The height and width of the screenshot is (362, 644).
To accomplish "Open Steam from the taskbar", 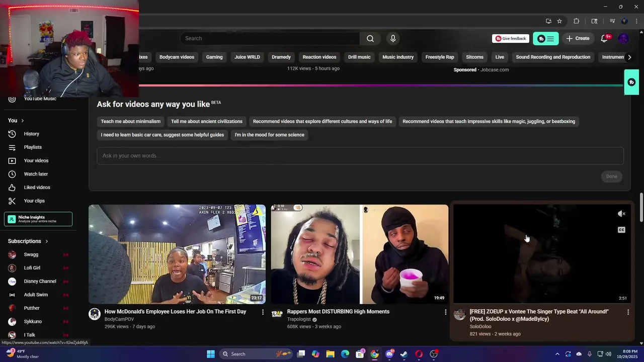I will pos(404,354).
